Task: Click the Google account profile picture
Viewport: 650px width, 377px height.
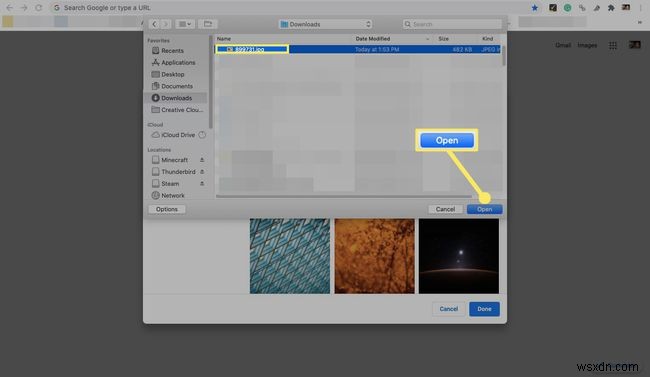Action: 635,45
